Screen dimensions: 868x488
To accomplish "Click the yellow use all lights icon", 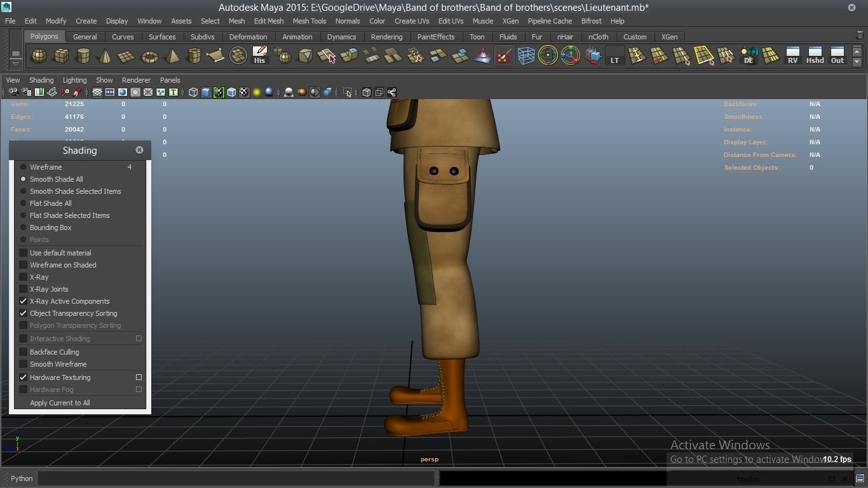I will pos(257,92).
